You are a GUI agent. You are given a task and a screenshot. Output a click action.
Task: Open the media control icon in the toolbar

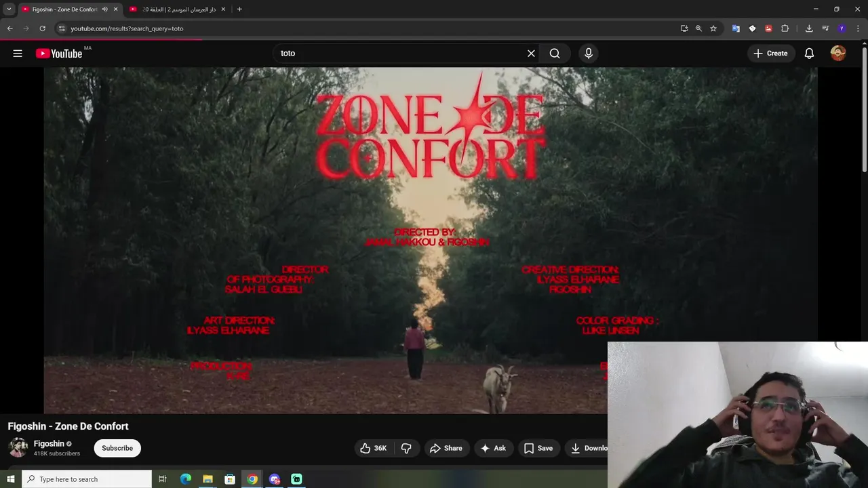825,28
